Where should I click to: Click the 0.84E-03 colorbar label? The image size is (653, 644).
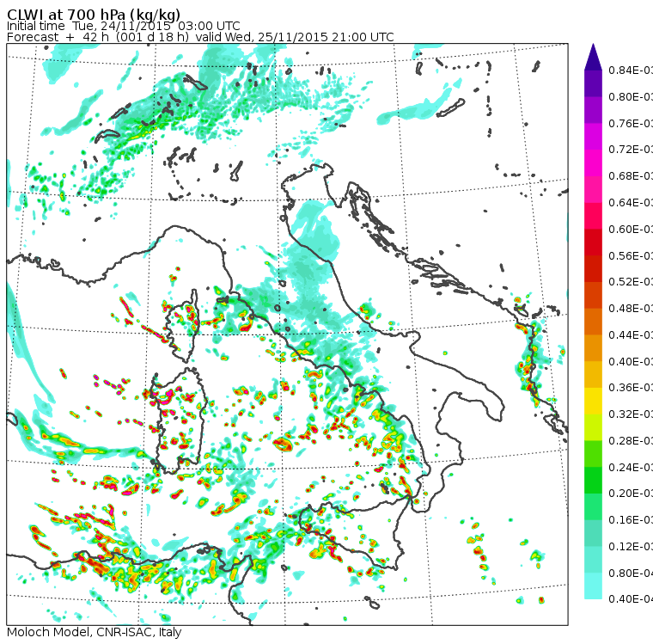coord(630,70)
